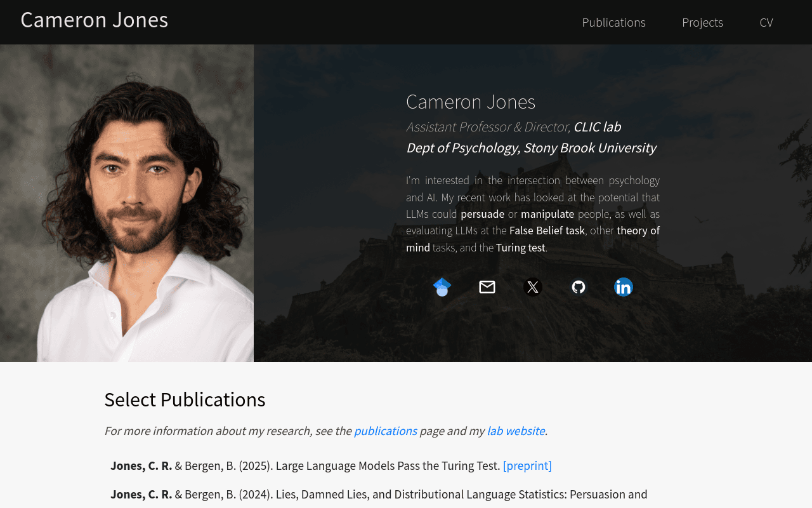The height and width of the screenshot is (508, 812).
Task: Open the LinkedIn profile icon
Action: click(x=624, y=287)
